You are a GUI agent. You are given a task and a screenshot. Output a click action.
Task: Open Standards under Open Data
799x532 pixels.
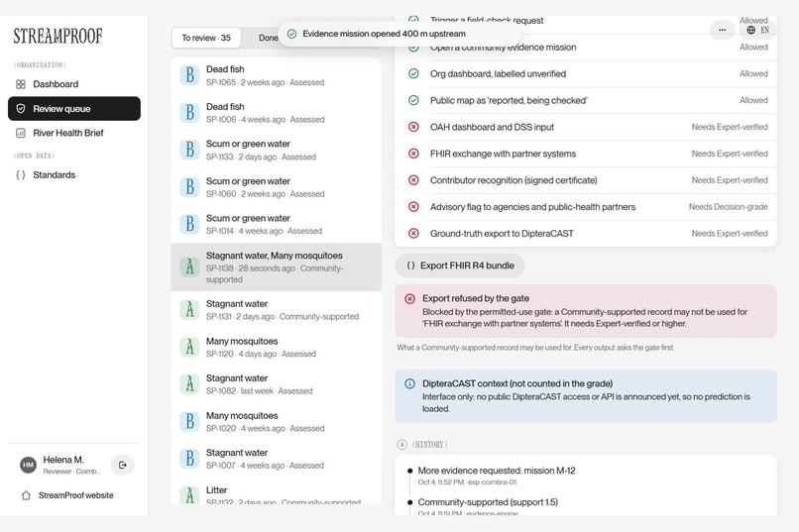click(74, 174)
